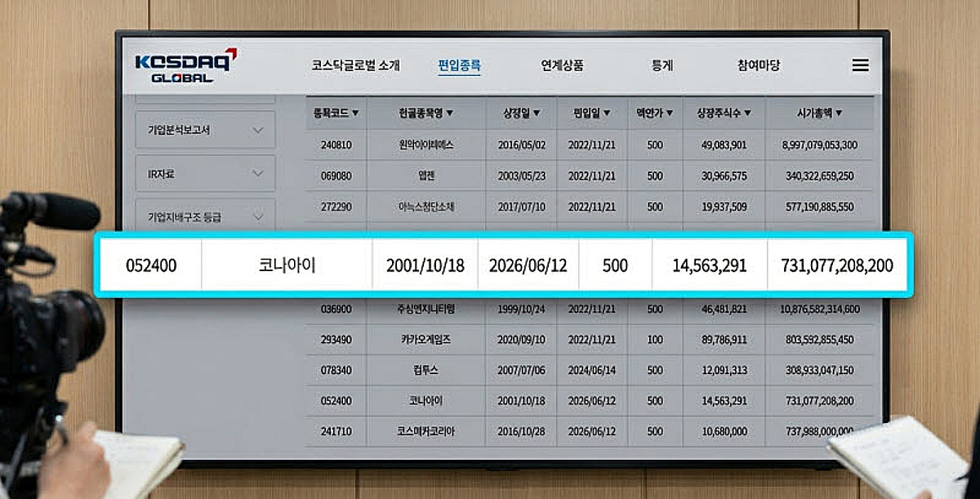Viewport: 980px width, 499px height.
Task: Sort by the 액면가 column header
Action: pyautogui.click(x=655, y=114)
